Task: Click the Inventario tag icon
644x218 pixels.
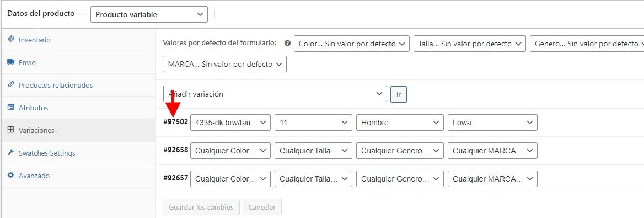Action: point(11,40)
